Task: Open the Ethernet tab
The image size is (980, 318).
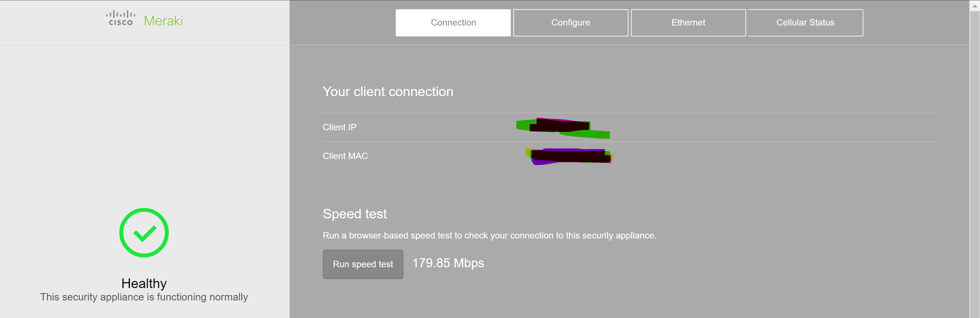Action: (688, 22)
